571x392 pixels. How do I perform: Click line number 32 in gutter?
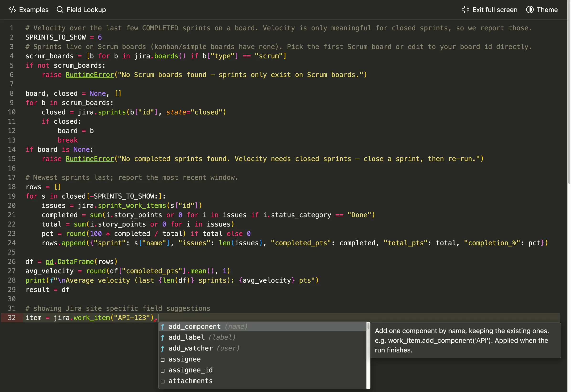pos(12,318)
